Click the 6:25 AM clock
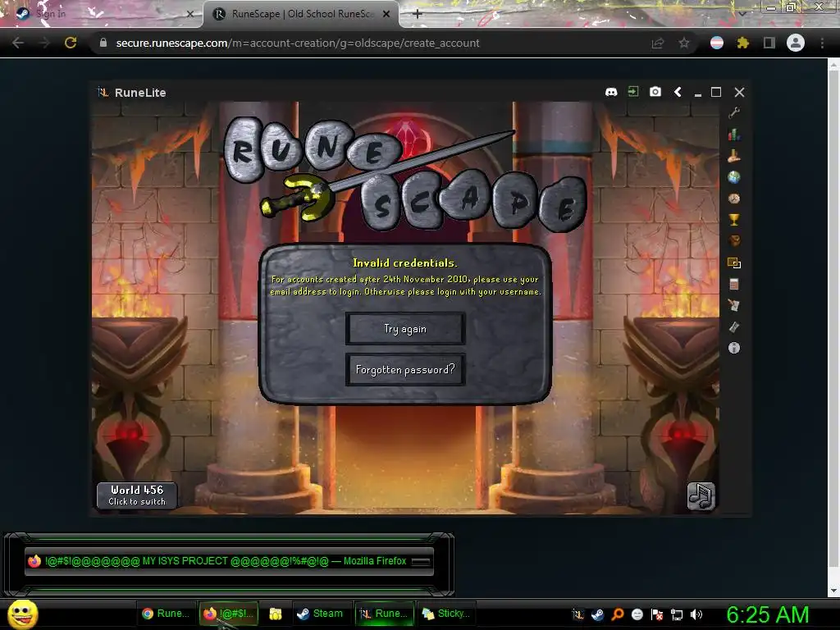 (768, 614)
